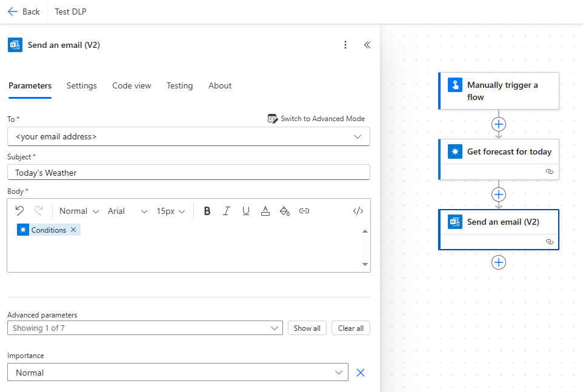Image resolution: width=583 pixels, height=392 pixels.
Task: Open the font color picker
Action: click(x=265, y=211)
